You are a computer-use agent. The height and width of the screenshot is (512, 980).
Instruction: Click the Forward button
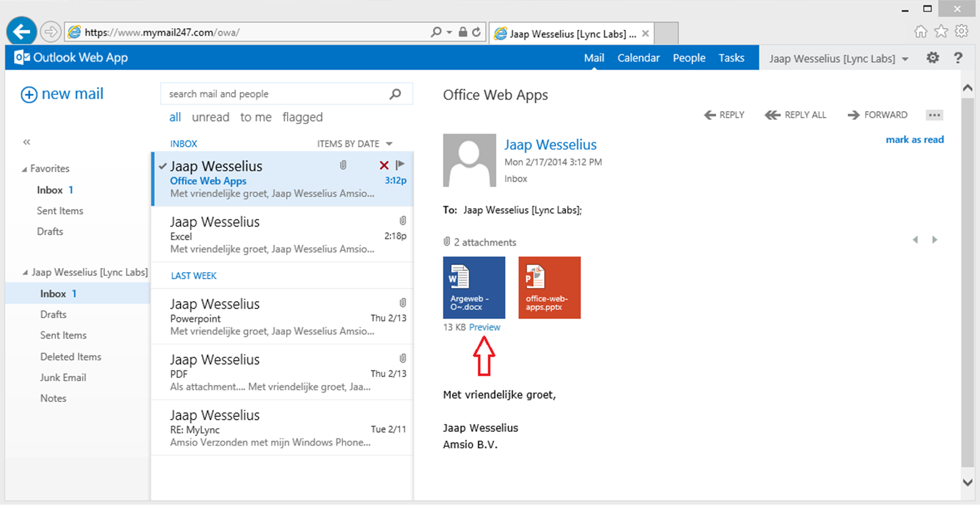click(x=877, y=115)
